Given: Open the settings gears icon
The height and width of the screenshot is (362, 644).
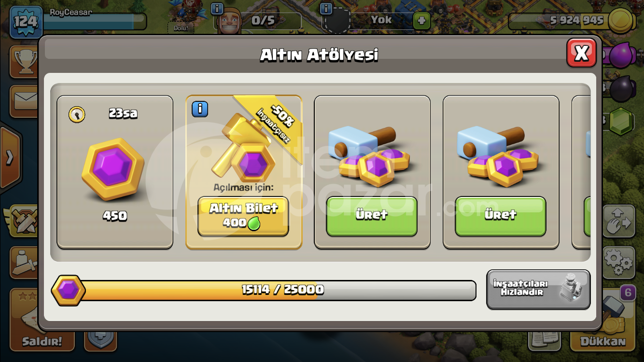Looking at the screenshot, I should (619, 262).
